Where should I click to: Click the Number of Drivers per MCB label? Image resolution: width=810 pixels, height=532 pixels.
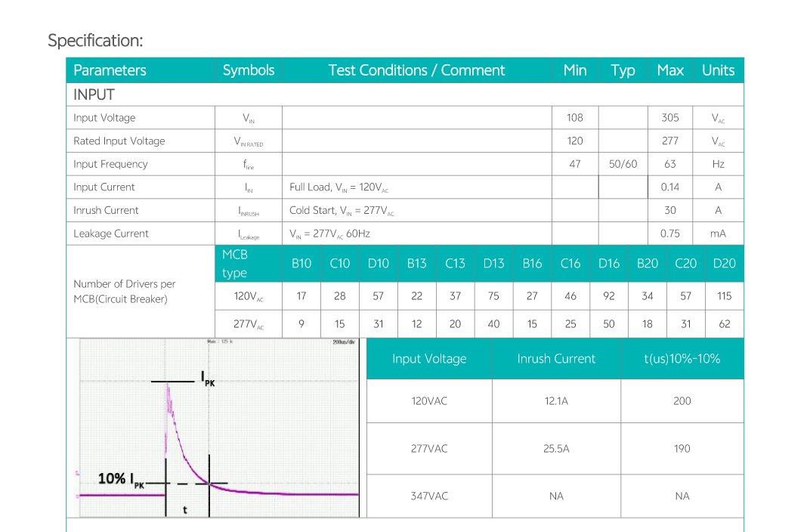[x=124, y=292]
